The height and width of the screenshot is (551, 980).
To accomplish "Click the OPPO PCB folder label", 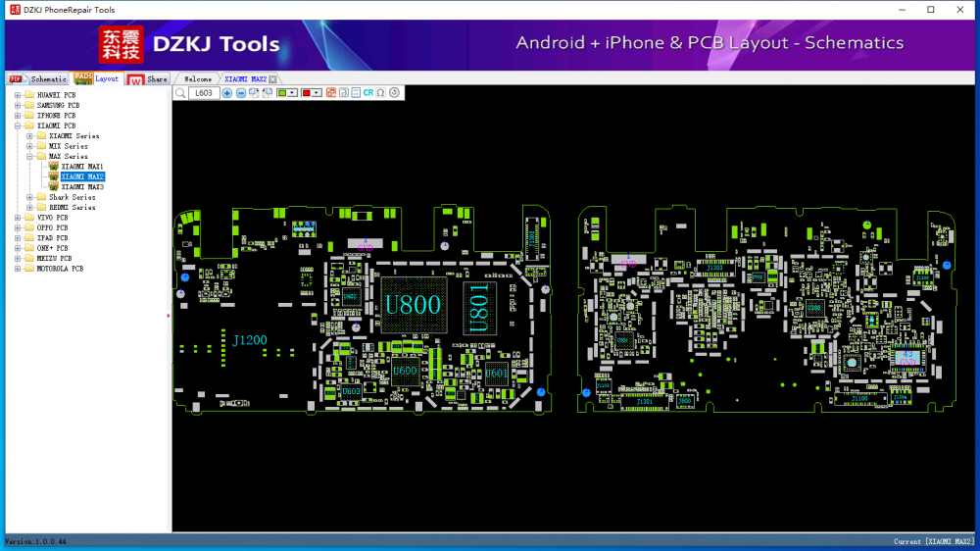I will [x=53, y=227].
